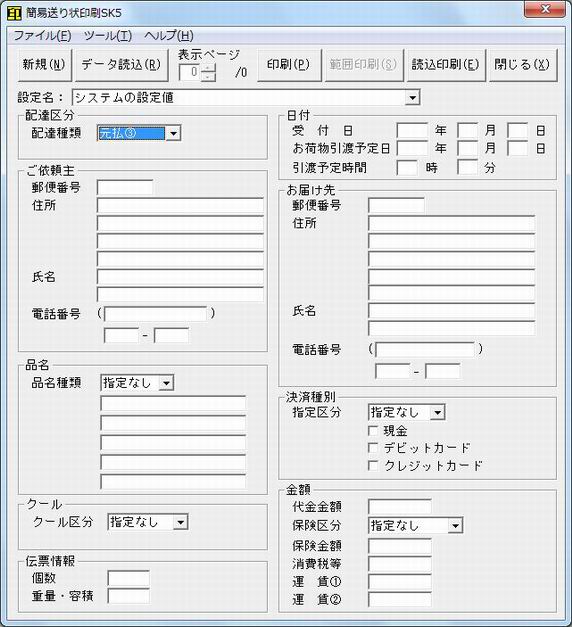
Task: Click the ご依頼主 郵便番号 input field
Action: (x=125, y=188)
